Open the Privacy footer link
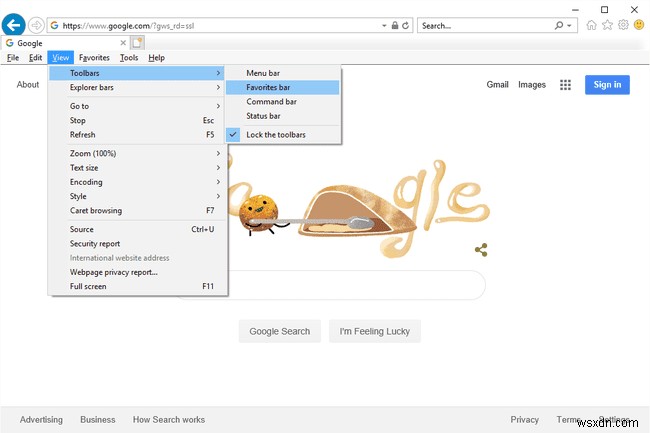The width and height of the screenshot is (650, 433). 524,420
